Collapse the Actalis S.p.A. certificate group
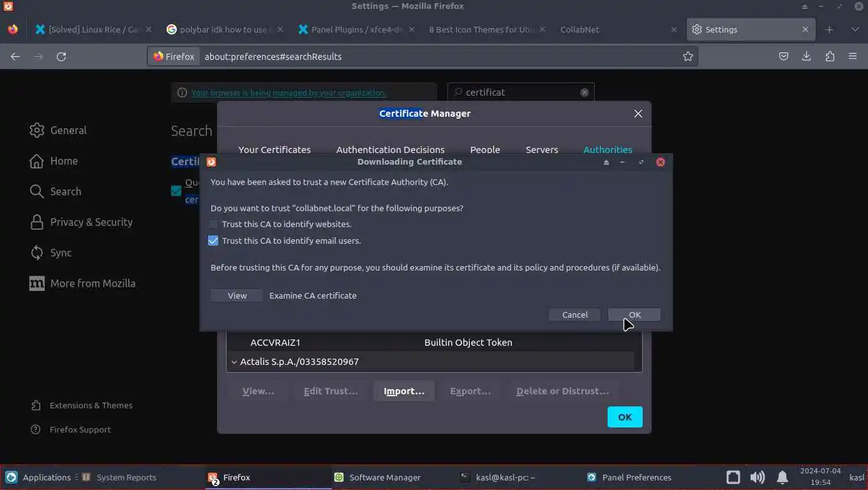 pyautogui.click(x=234, y=362)
